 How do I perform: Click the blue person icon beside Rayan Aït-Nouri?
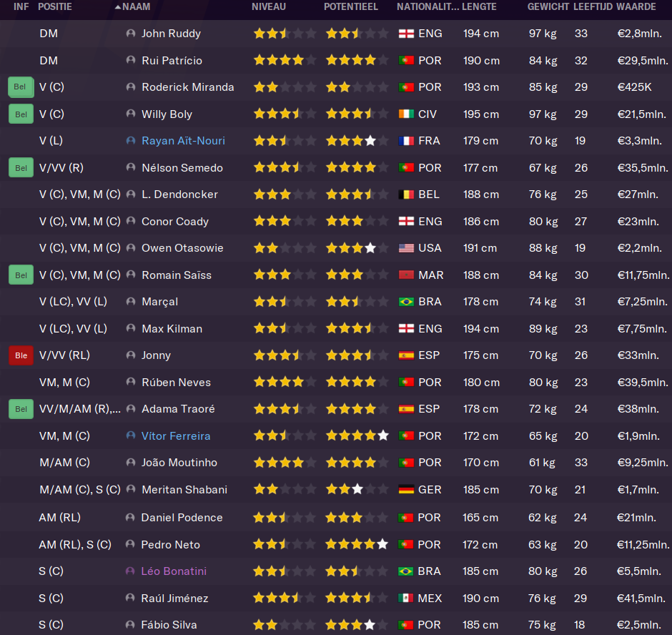131,141
